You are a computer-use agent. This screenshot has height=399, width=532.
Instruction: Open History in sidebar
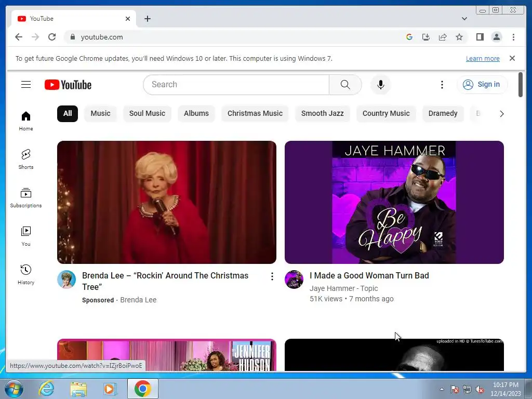click(26, 274)
